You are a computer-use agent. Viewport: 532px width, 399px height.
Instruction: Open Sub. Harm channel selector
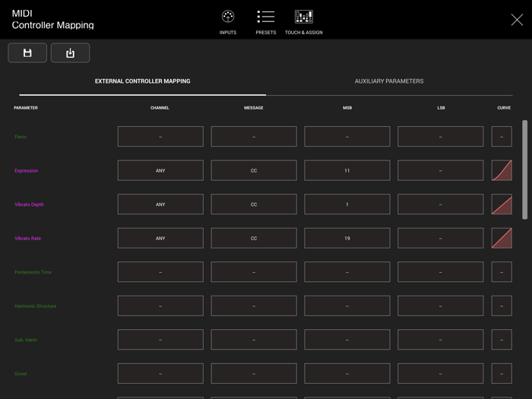(160, 340)
